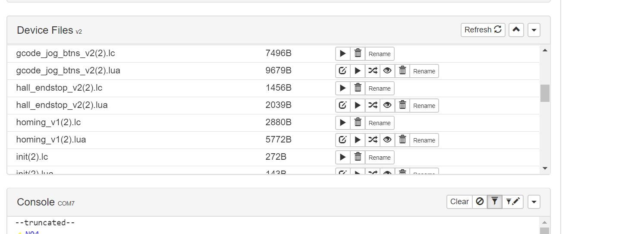Collapse the Device Files panel with the chevron
This screenshot has width=644, height=234.
[x=516, y=30]
